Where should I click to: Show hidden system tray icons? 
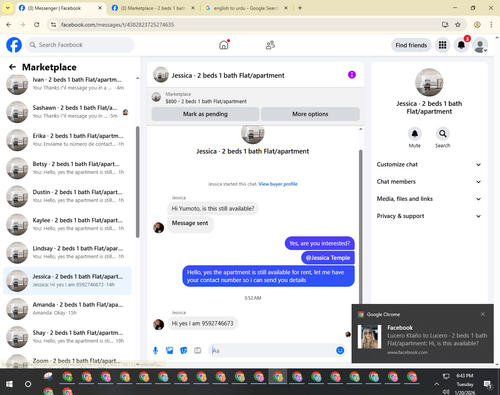(436, 384)
